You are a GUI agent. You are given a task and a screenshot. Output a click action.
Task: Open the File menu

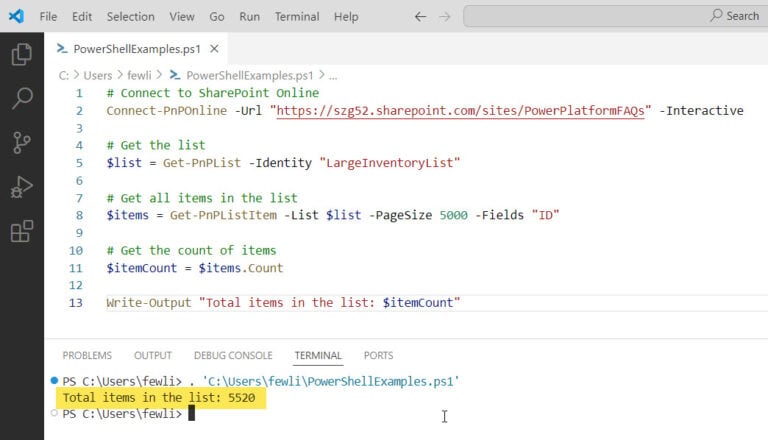point(48,17)
